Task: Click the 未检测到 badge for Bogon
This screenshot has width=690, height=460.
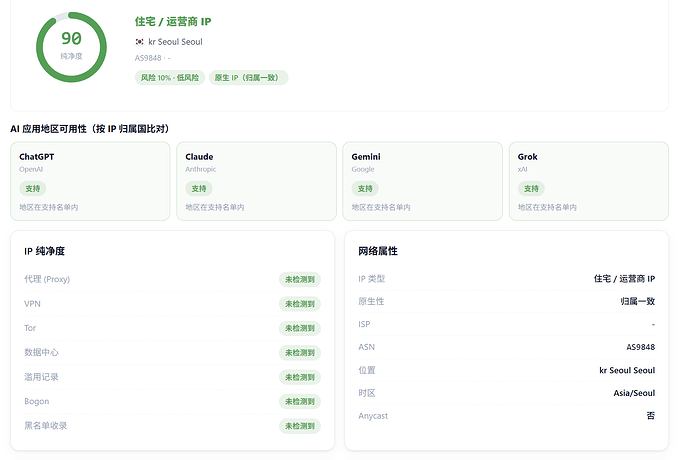Action: pyautogui.click(x=300, y=401)
